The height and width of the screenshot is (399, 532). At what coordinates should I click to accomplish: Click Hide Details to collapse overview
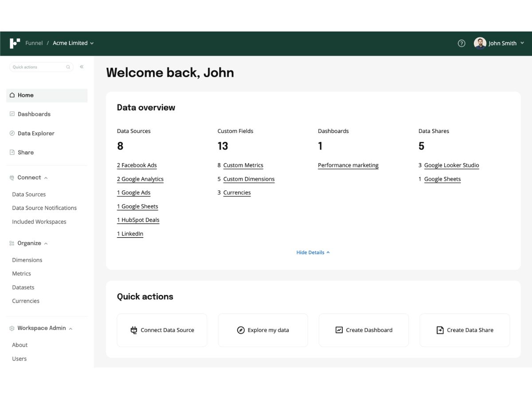pos(313,253)
